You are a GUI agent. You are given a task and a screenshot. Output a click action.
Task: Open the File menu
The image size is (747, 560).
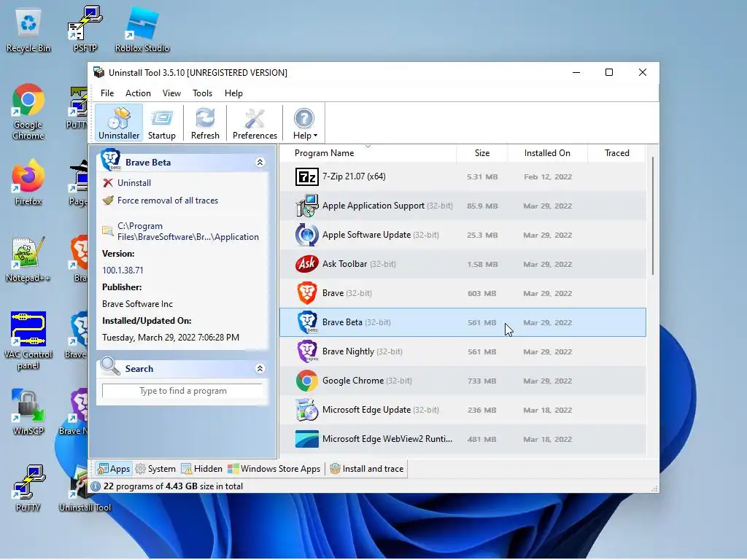pyautogui.click(x=107, y=93)
